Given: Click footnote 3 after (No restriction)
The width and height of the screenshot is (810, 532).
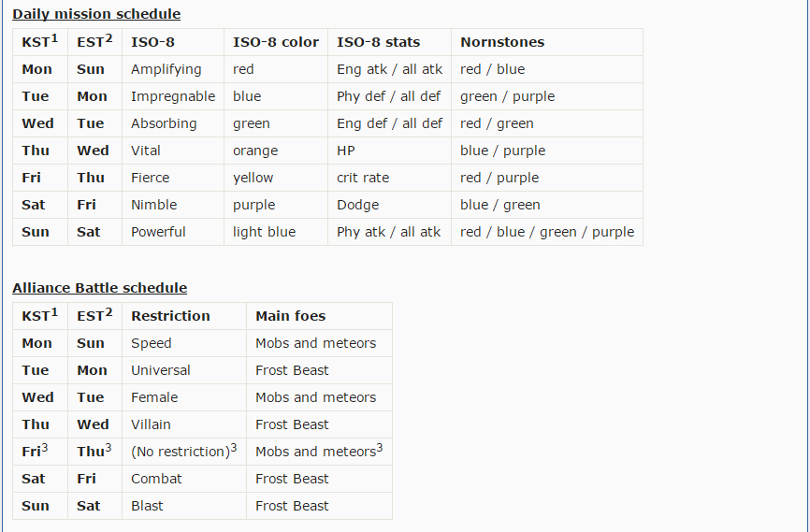Looking at the screenshot, I should pos(234,448).
